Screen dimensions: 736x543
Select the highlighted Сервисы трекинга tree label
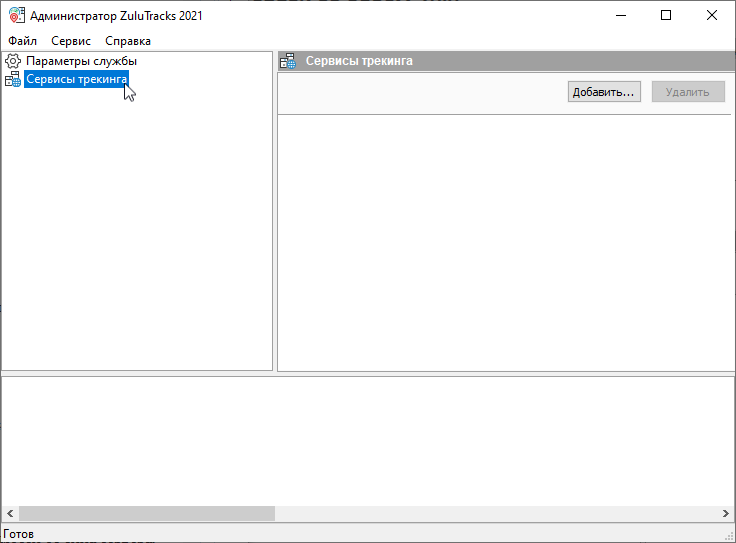76,79
